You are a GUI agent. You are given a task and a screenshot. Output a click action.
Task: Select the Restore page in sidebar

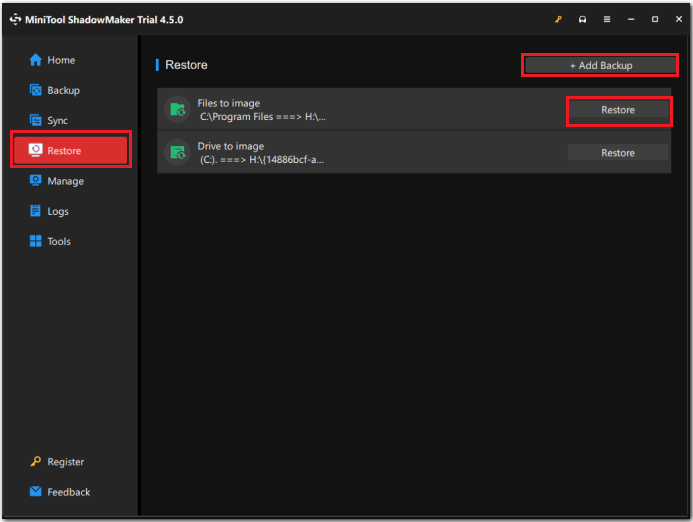[71, 150]
